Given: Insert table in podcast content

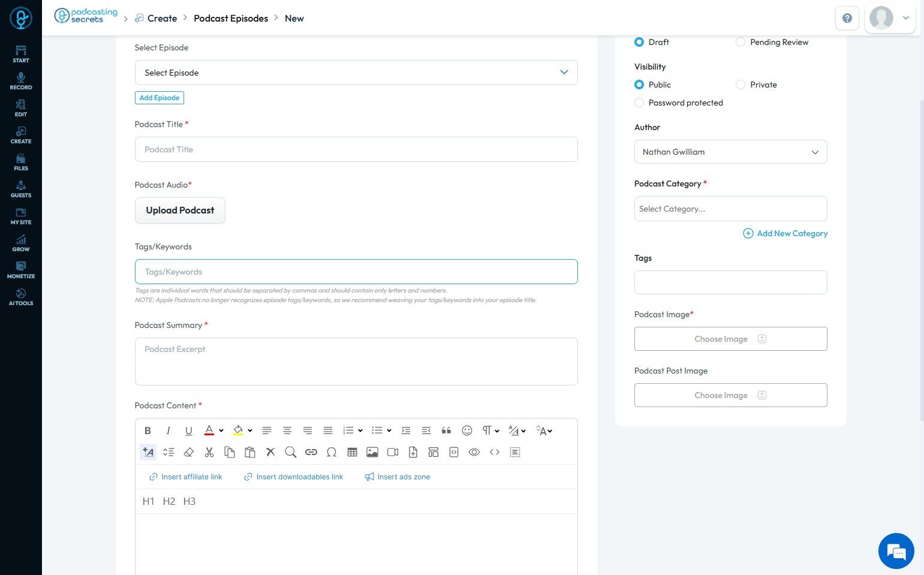Looking at the screenshot, I should coord(352,452).
